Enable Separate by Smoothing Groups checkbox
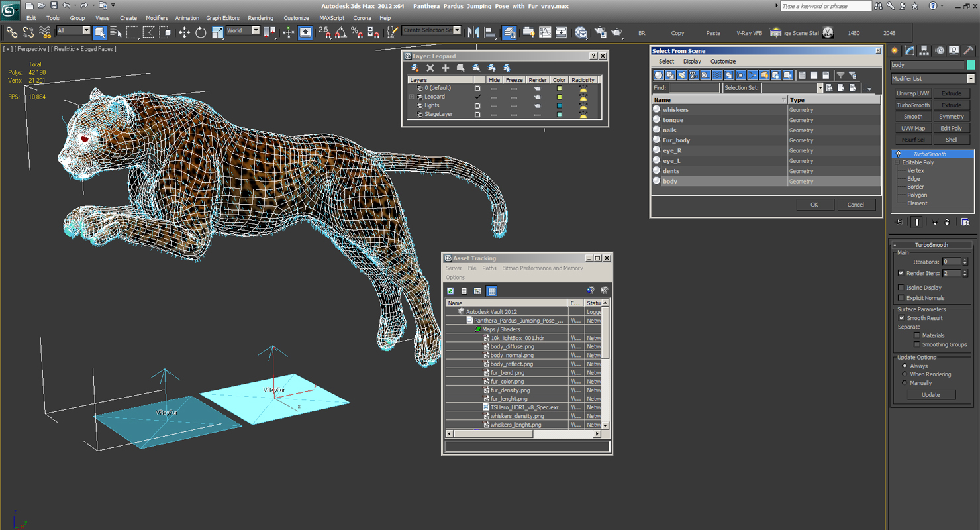 [916, 344]
